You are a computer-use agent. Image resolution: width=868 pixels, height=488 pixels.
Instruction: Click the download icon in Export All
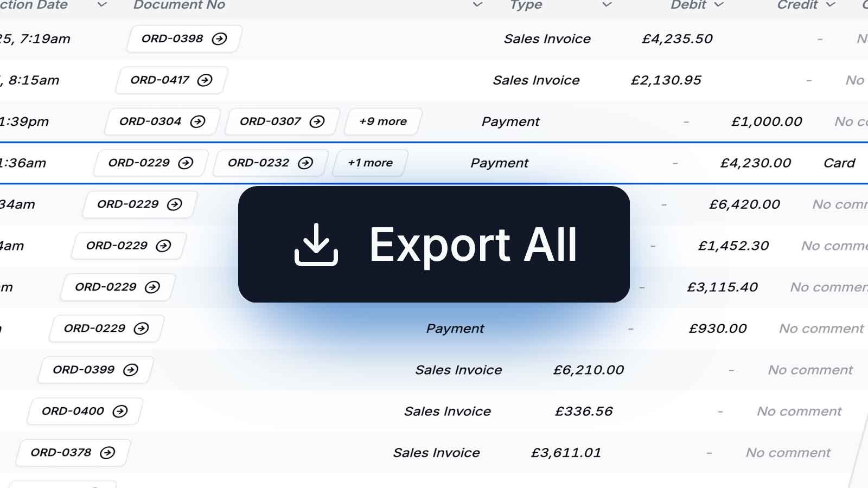316,245
